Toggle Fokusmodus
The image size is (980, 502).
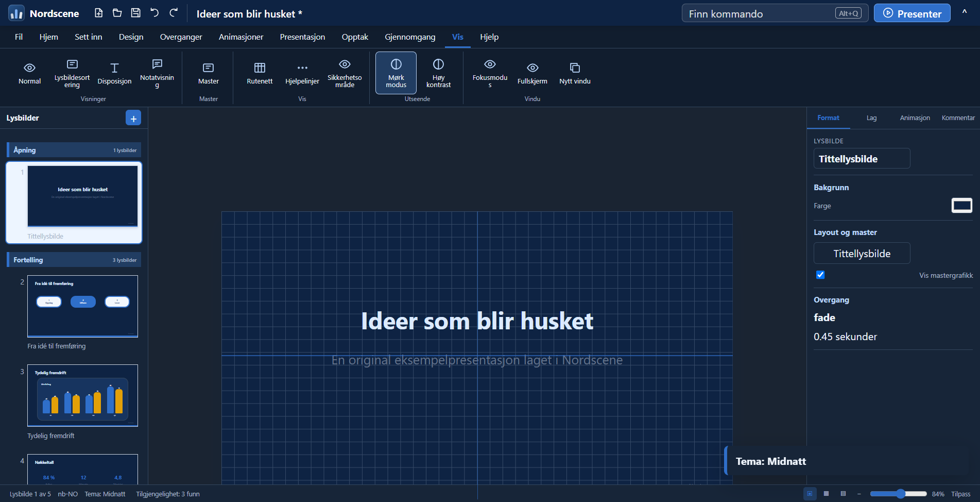[490, 74]
